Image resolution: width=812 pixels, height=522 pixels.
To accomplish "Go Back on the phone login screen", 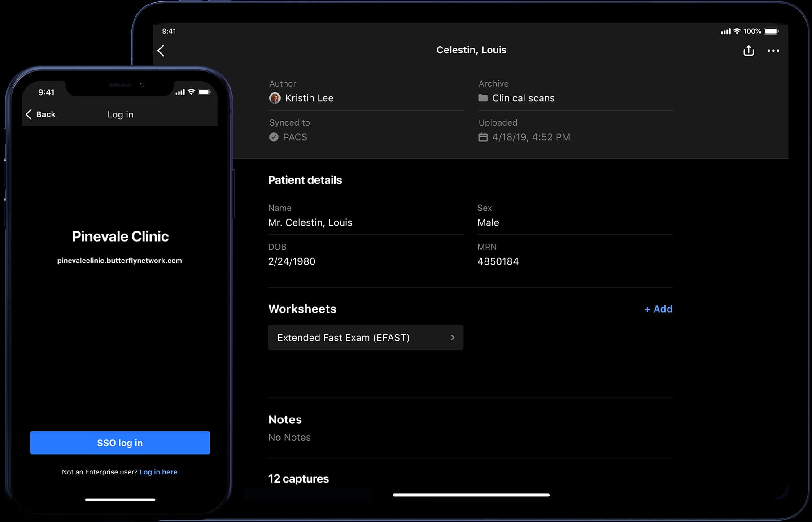I will (x=40, y=114).
